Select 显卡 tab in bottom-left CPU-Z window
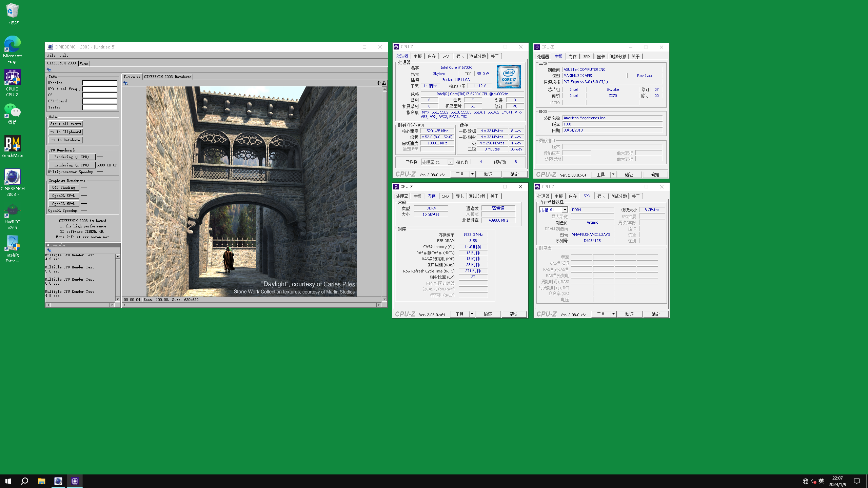This screenshot has width=868, height=488. click(459, 196)
